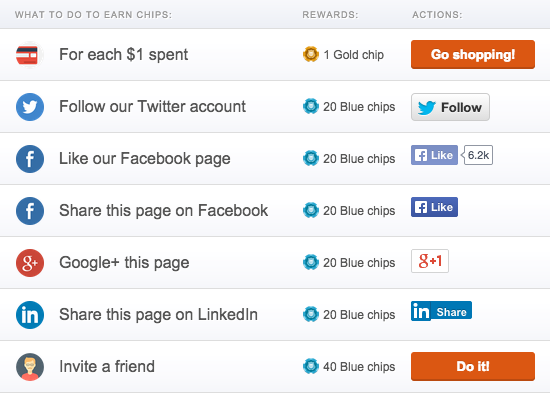This screenshot has height=393, width=550.
Task: Open the 6.2k Facebook like count bubble
Action: [x=477, y=155]
